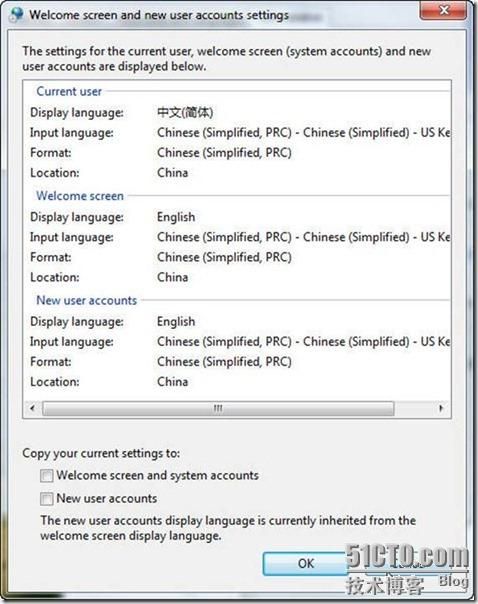Click the dialog title bar text
Screen dimensions: 478x604
(x=159, y=15)
